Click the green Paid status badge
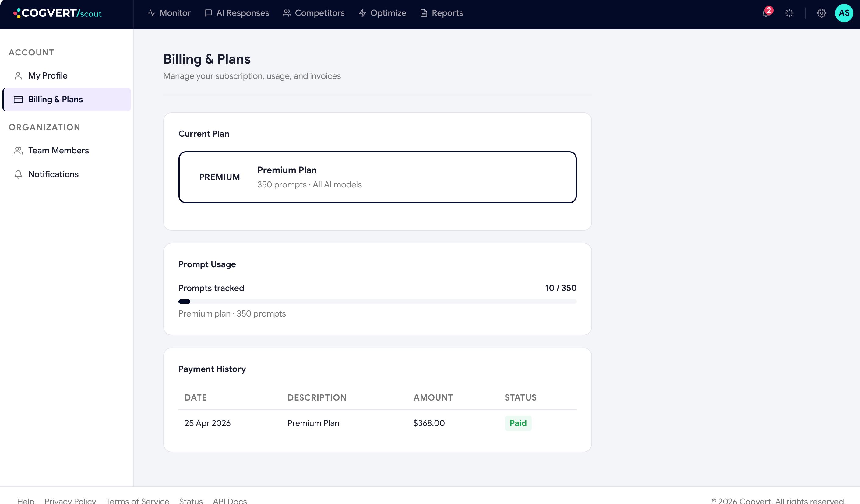The width and height of the screenshot is (860, 504). tap(518, 423)
